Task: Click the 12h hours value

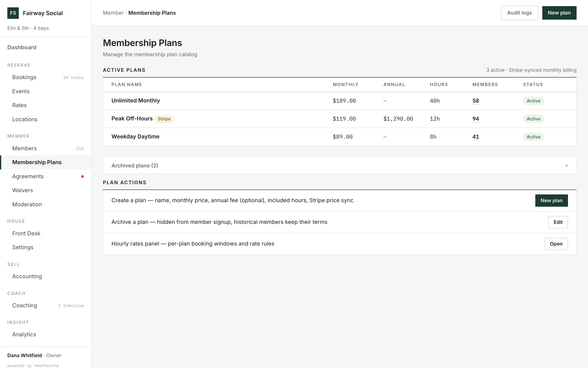Action: click(435, 119)
